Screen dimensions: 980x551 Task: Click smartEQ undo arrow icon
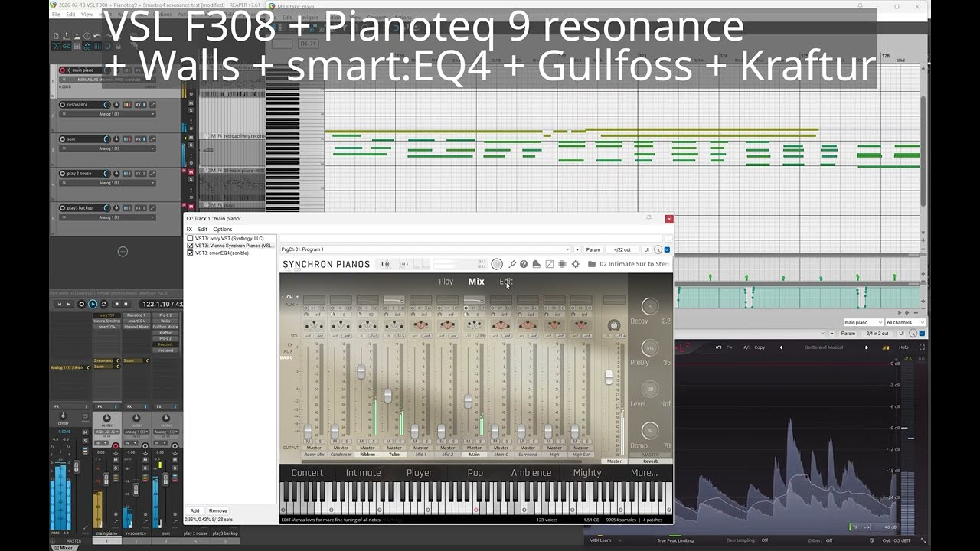tap(718, 347)
